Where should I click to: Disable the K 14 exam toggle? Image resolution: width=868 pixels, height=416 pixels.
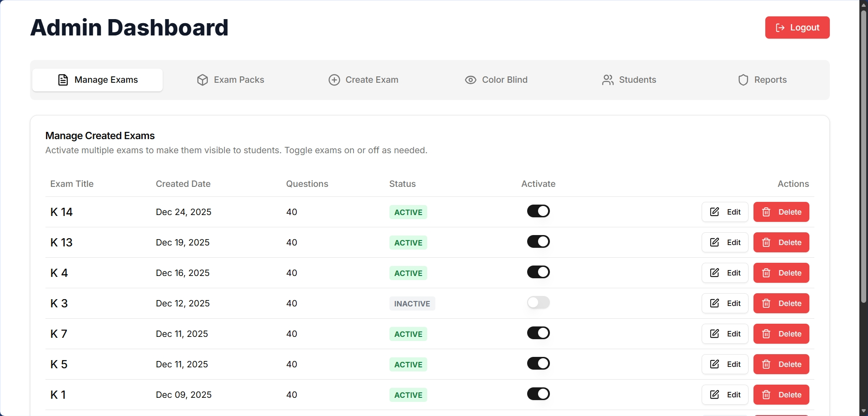pyautogui.click(x=538, y=211)
